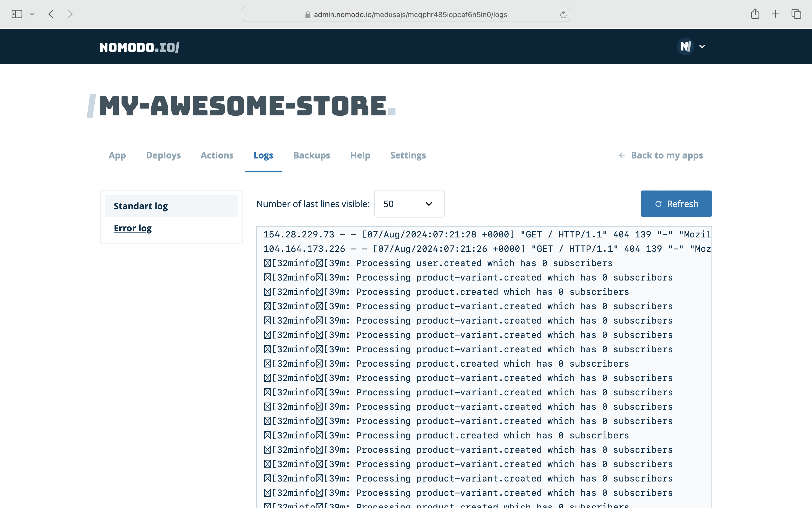
Task: Click the NOMODO.IO logo
Action: (139, 47)
